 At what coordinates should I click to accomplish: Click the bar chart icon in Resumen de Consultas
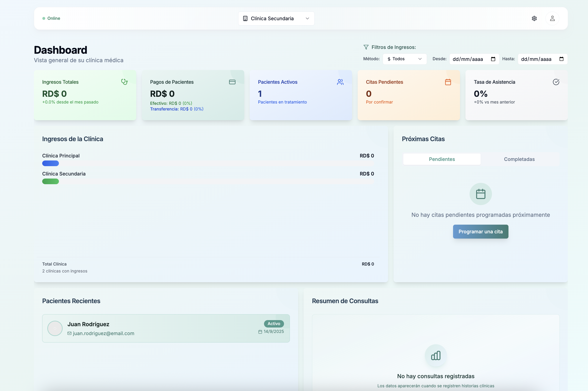coord(436,356)
